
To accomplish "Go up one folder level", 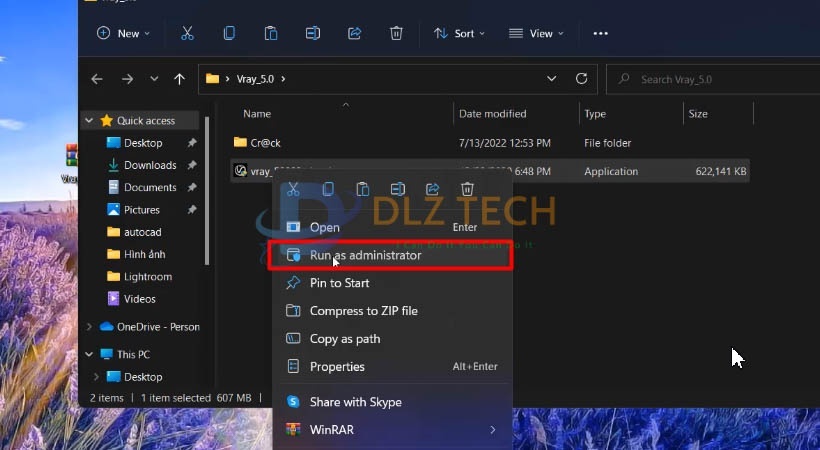I will [179, 79].
